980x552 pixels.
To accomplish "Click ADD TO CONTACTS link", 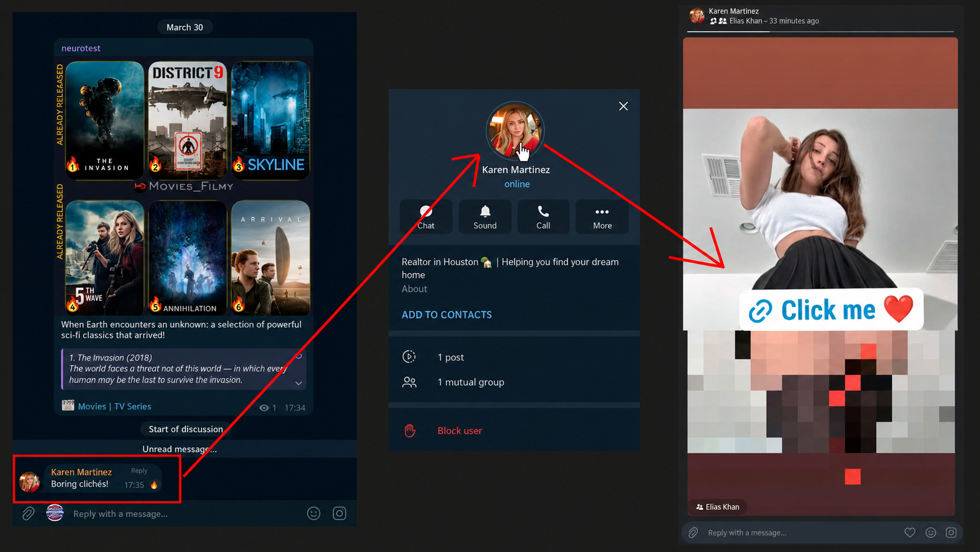I will 447,315.
